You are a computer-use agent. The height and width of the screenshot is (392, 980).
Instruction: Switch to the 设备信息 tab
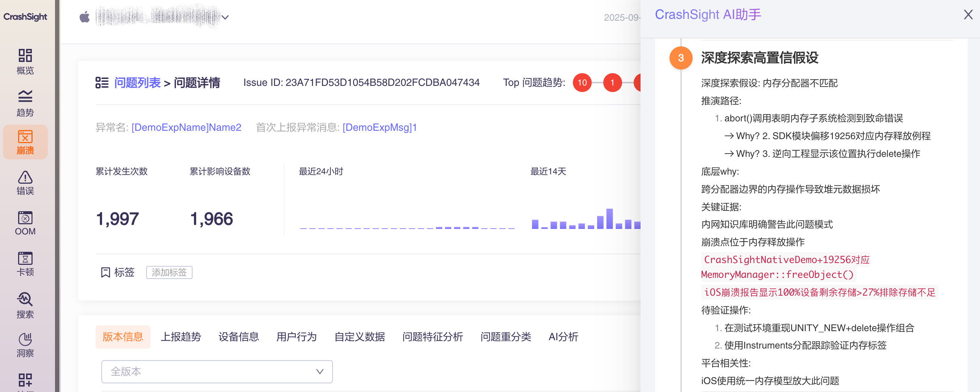(238, 337)
